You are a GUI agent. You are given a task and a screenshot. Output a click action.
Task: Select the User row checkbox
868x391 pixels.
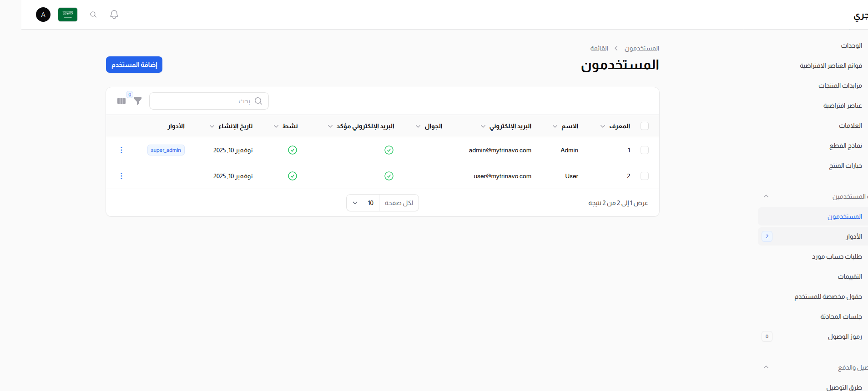[645, 176]
